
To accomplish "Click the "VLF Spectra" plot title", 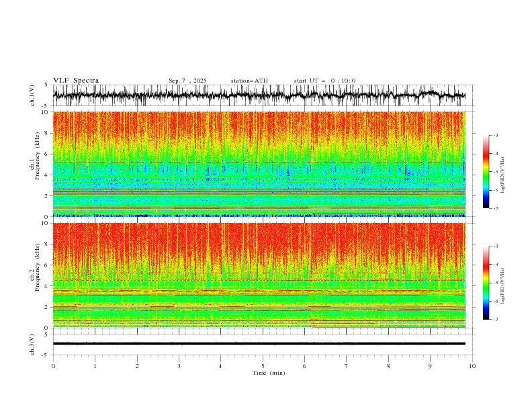I will pos(76,81).
